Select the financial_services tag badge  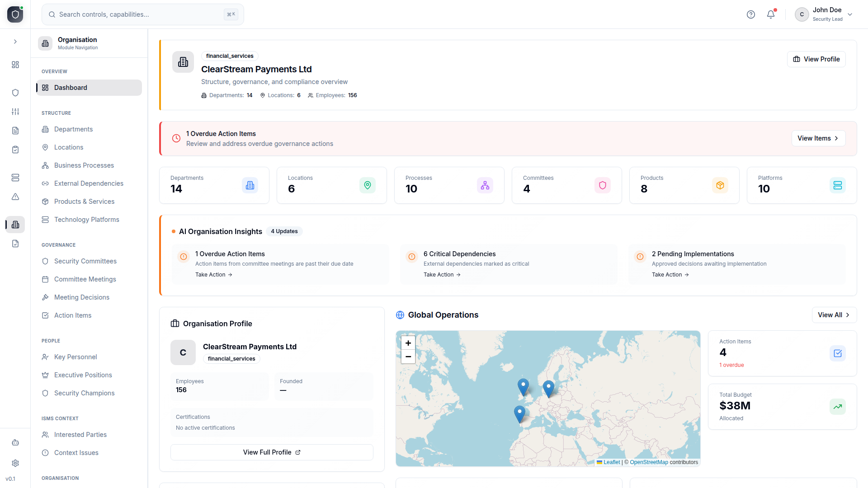(x=229, y=56)
